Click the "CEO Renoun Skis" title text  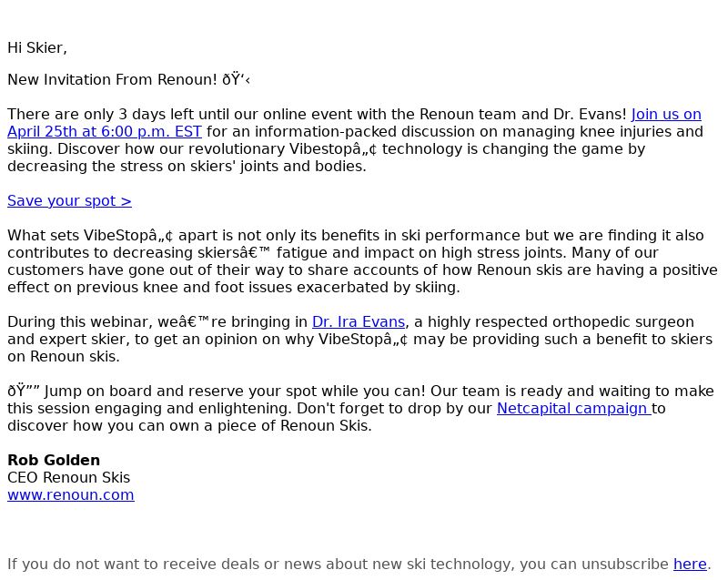[x=68, y=477]
